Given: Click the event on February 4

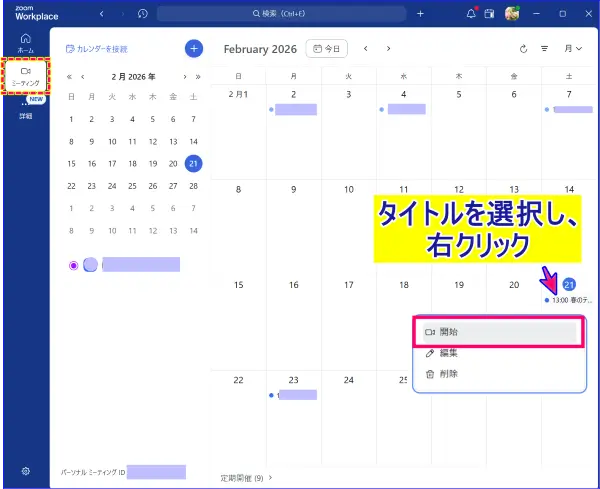Looking at the screenshot, I should [x=403, y=109].
